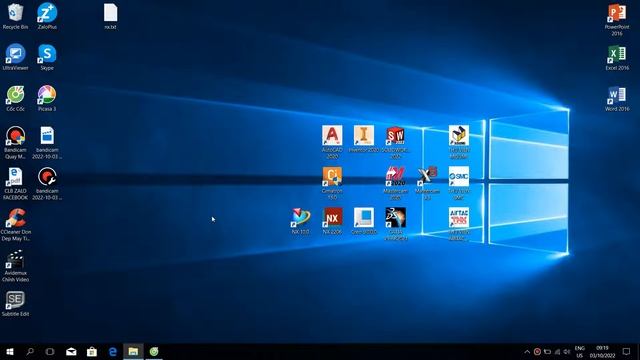
Task: Open UltraViewer shortcut
Action: tap(16, 57)
